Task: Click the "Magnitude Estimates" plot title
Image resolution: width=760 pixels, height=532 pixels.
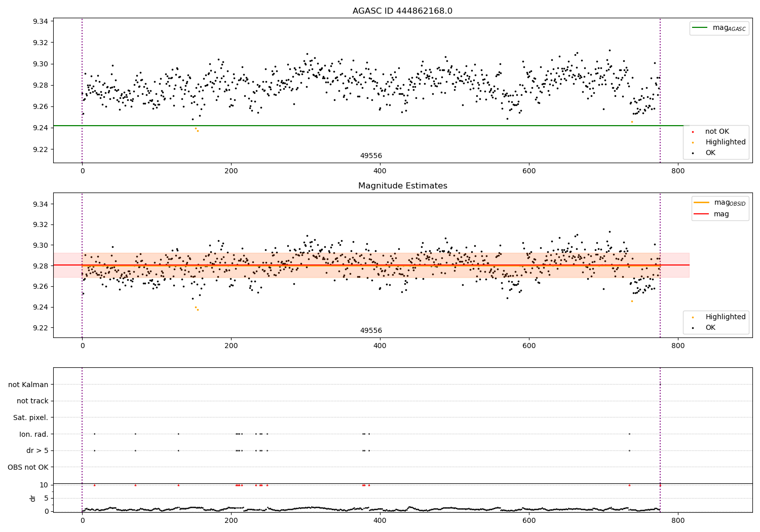Action: click(x=402, y=186)
